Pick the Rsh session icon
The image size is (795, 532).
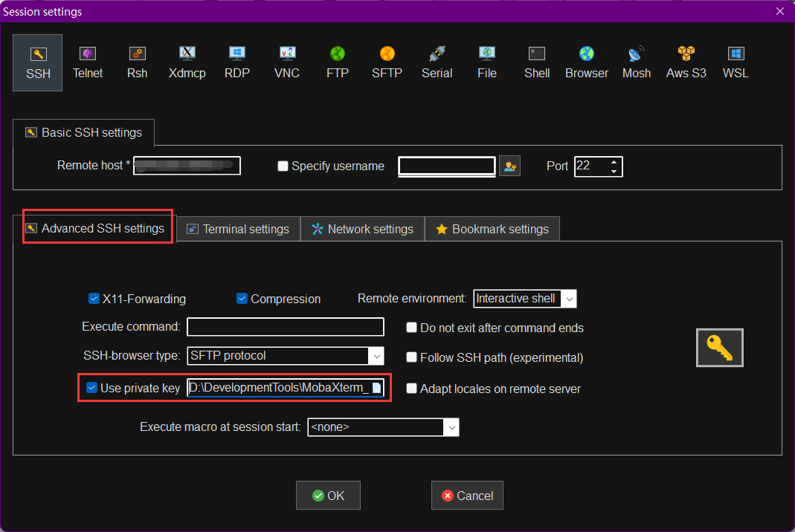coord(138,63)
